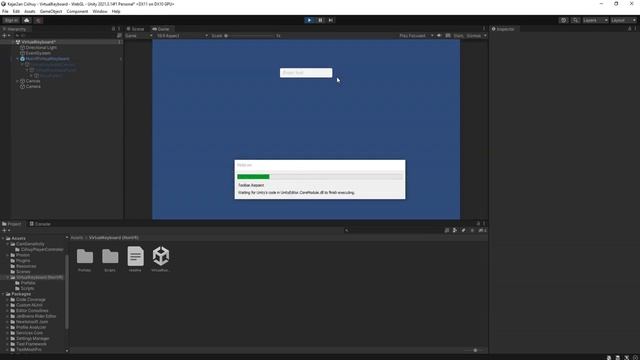Select the Inspector tab

click(503, 29)
